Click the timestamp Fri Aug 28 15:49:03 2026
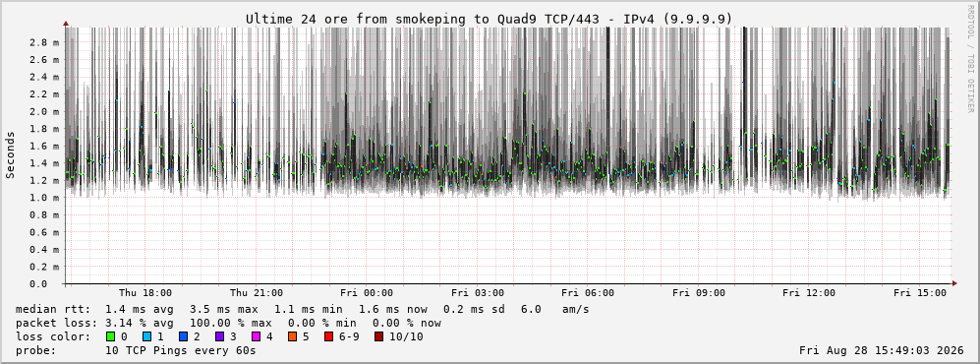980x364 pixels. pyautogui.click(x=882, y=350)
